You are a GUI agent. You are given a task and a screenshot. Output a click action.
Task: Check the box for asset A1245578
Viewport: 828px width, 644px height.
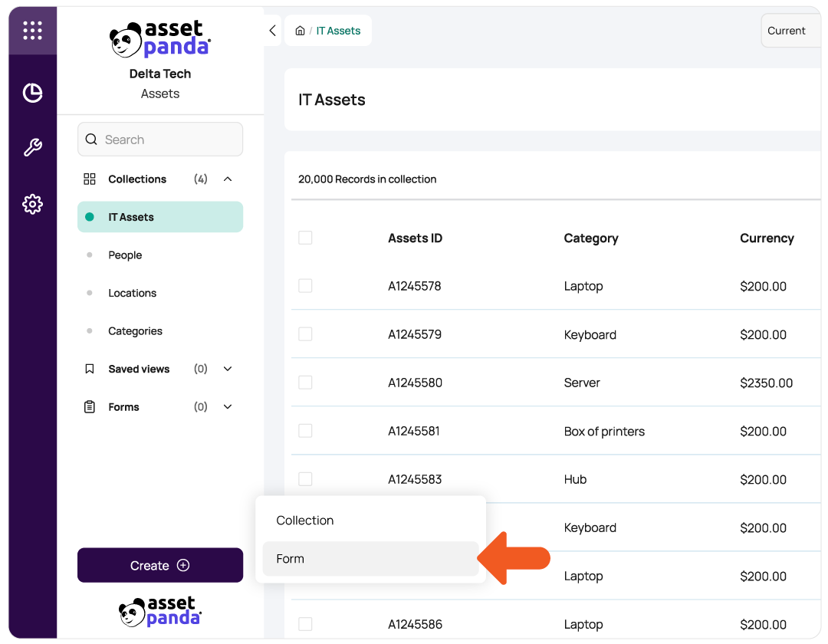(305, 285)
